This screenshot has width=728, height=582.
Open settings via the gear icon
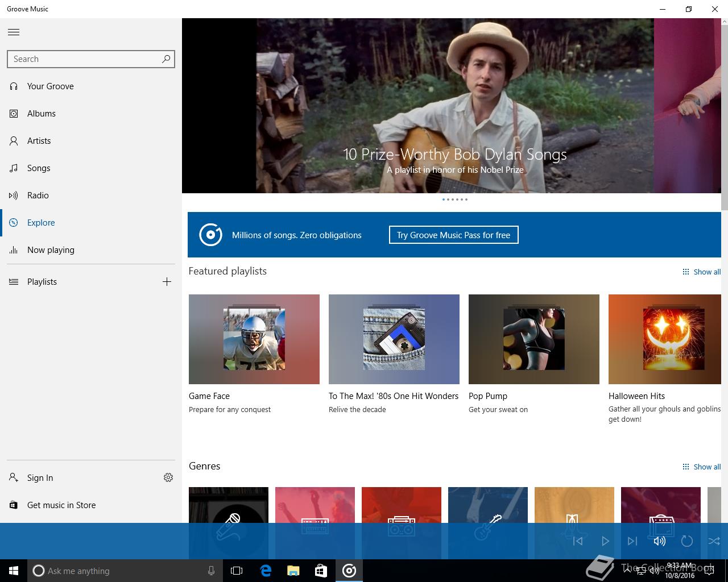click(168, 477)
